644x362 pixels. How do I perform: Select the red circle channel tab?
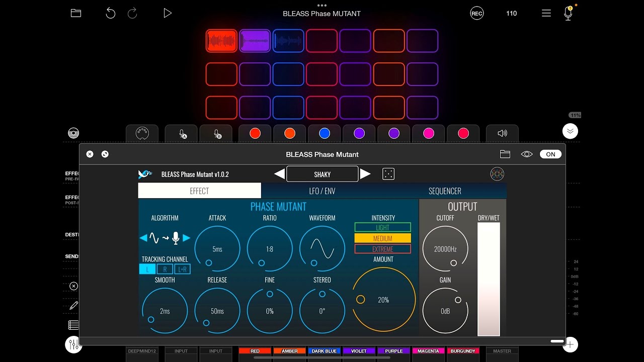[255, 133]
